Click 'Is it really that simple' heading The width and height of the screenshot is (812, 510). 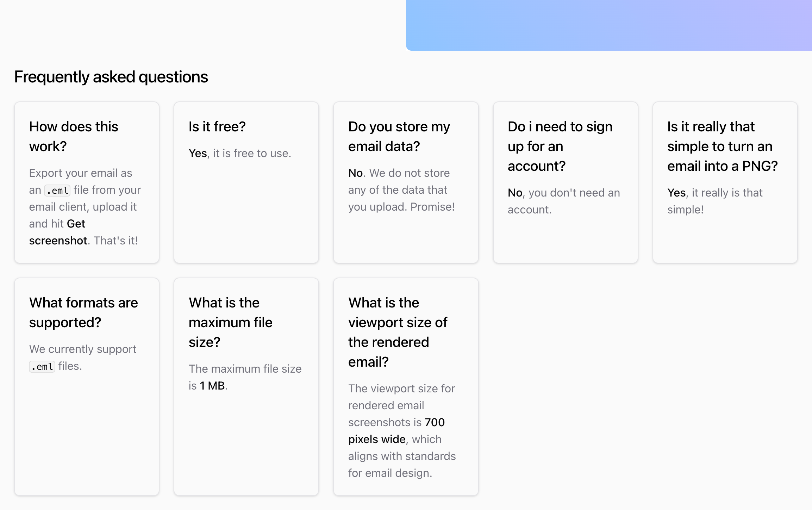click(722, 146)
